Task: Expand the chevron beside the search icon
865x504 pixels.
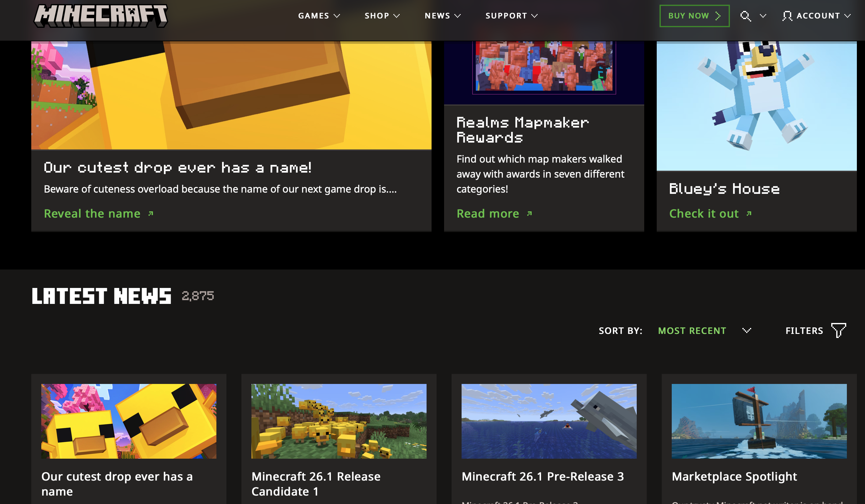Action: 763,16
